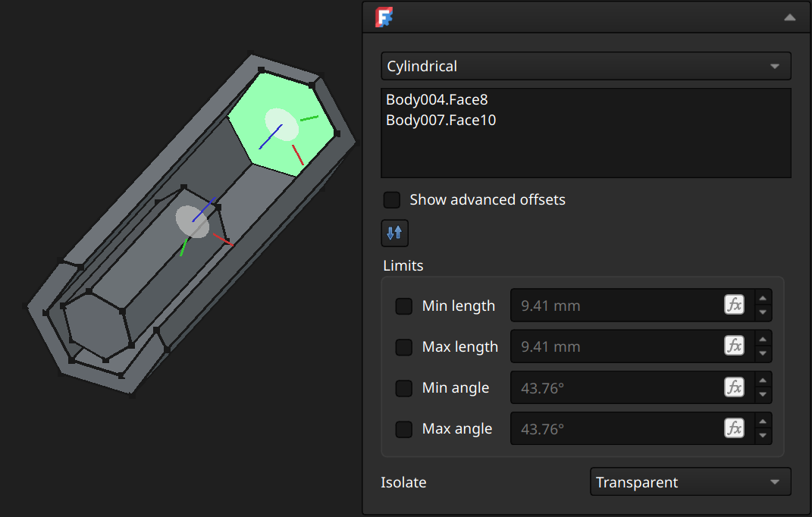
Task: Select Body004.Face8 in the reference list
Action: [437, 99]
